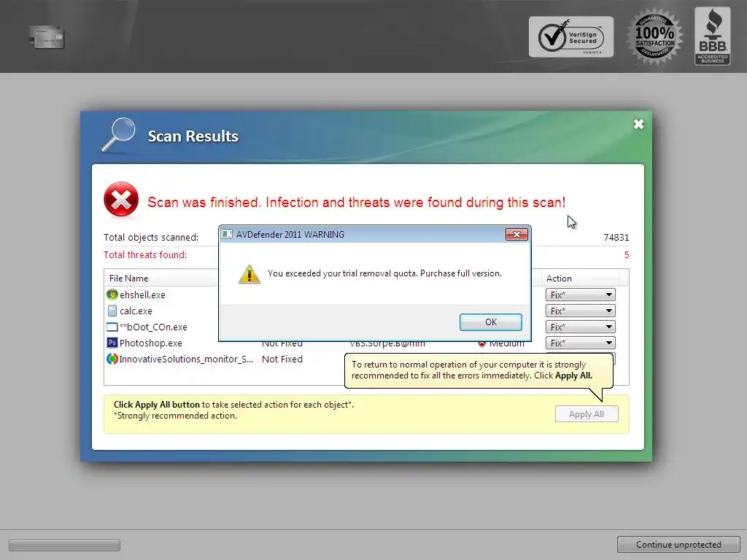
Task: Open the Fix dropdown for Photoshop.exe
Action: click(x=580, y=343)
